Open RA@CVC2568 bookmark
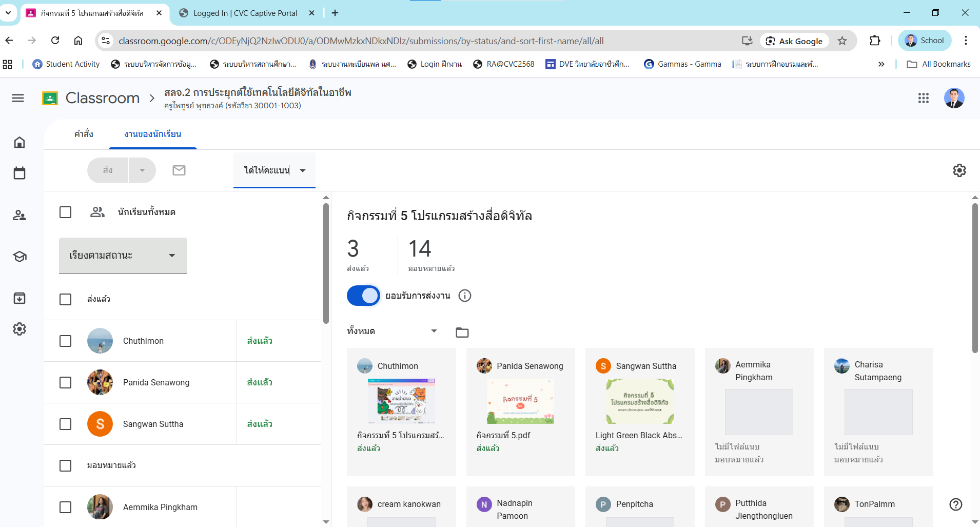Screen dimensions: 980x527 (x=504, y=64)
